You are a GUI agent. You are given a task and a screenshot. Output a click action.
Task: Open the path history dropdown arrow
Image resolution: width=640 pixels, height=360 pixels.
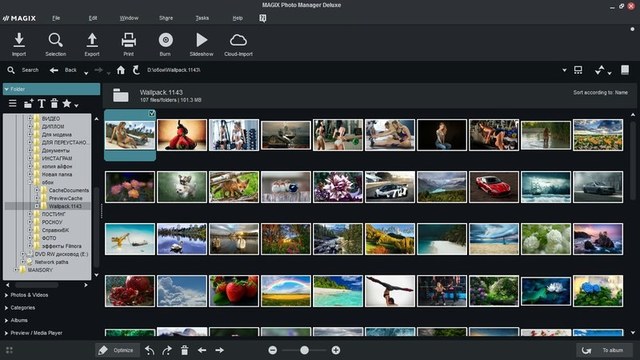point(564,70)
